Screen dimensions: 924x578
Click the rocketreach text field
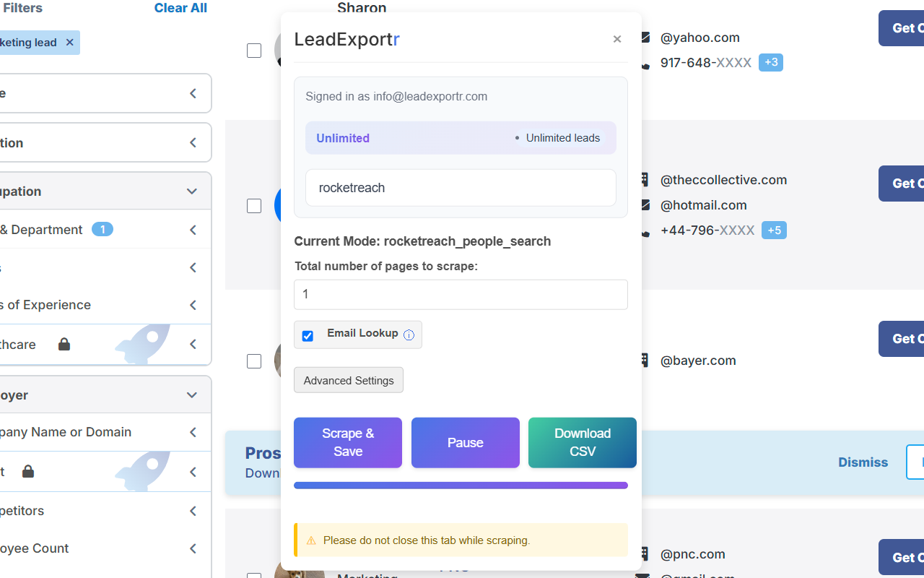[461, 188]
